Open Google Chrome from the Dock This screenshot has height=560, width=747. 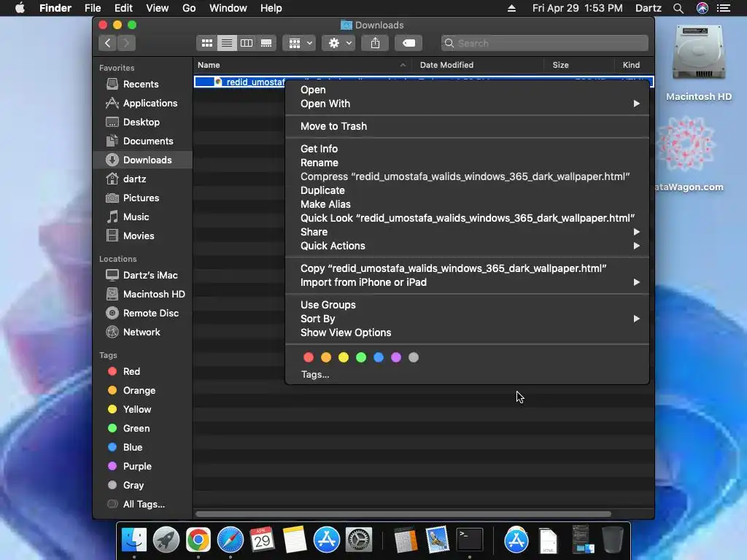[x=198, y=540]
